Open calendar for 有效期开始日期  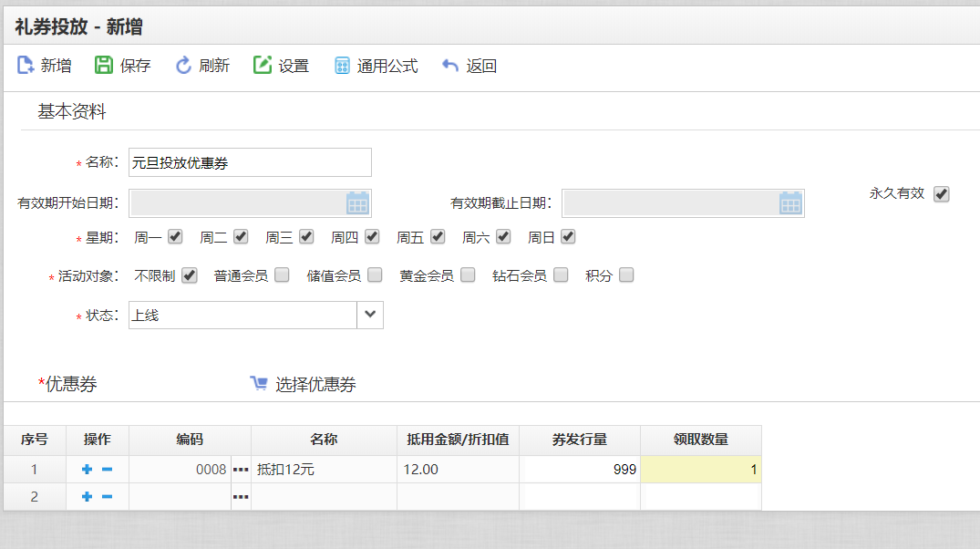click(357, 202)
